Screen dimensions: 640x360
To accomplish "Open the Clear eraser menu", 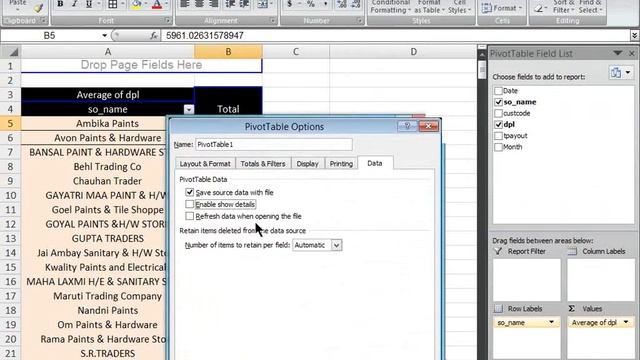I will (x=540, y=7).
